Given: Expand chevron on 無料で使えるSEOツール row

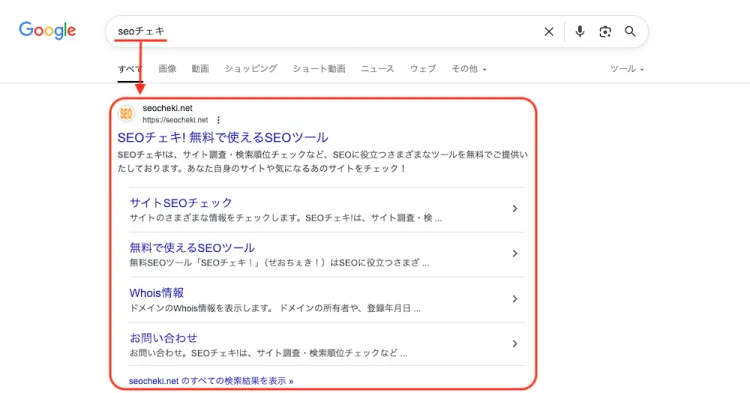Looking at the screenshot, I should tap(515, 253).
